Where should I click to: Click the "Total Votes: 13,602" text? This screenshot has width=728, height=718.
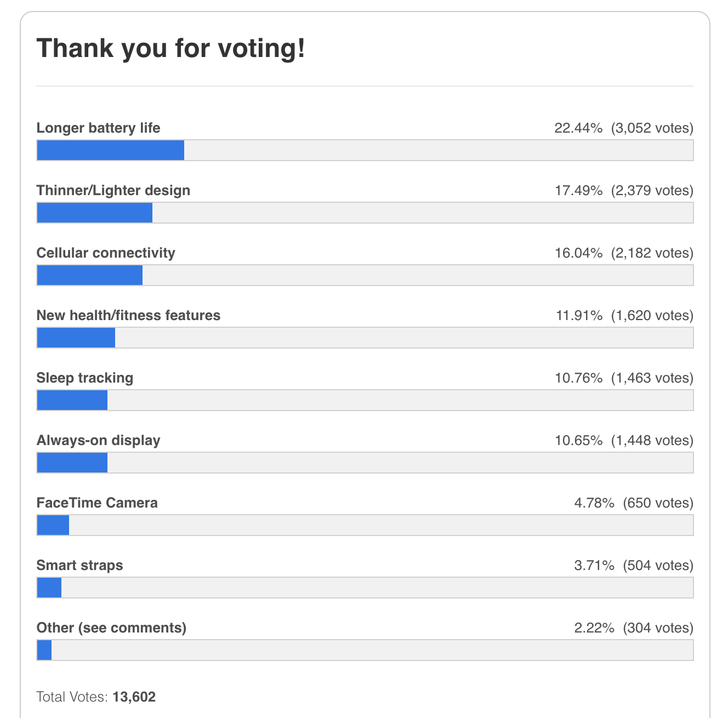click(96, 697)
